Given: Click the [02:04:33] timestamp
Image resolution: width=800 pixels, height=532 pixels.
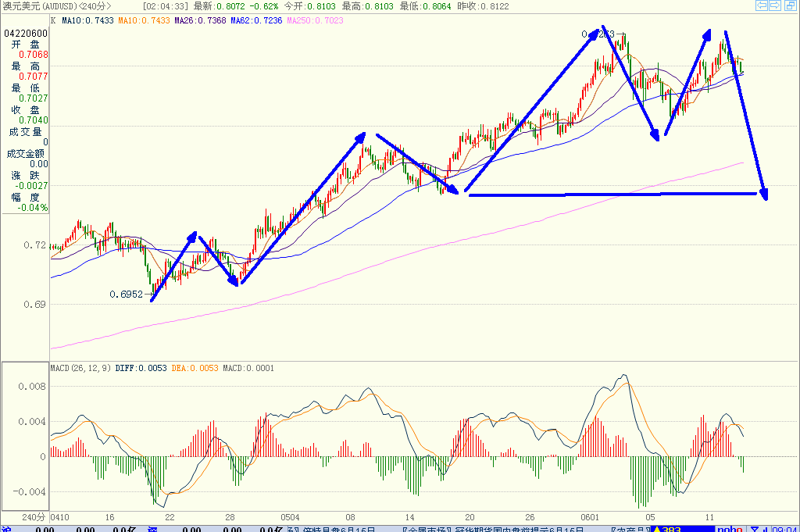Looking at the screenshot, I should click(166, 6).
